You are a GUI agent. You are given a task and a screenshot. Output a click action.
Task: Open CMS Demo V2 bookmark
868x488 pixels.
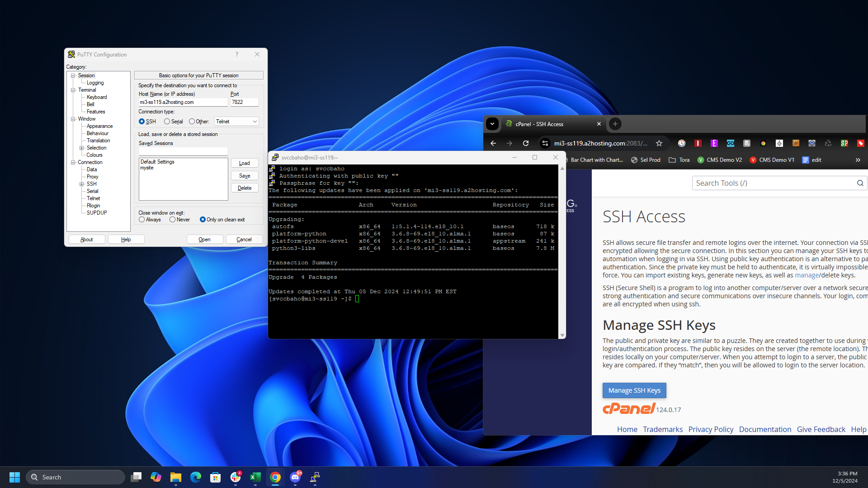[719, 160]
